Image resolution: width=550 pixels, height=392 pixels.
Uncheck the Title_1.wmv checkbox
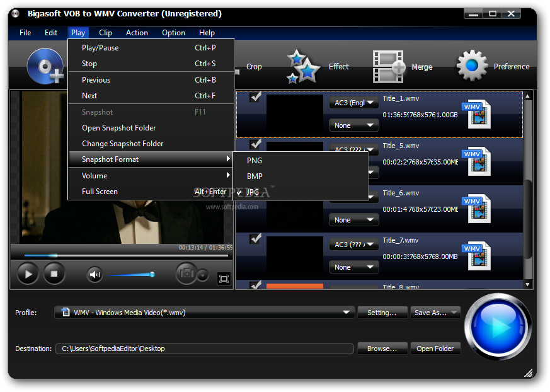pos(255,96)
